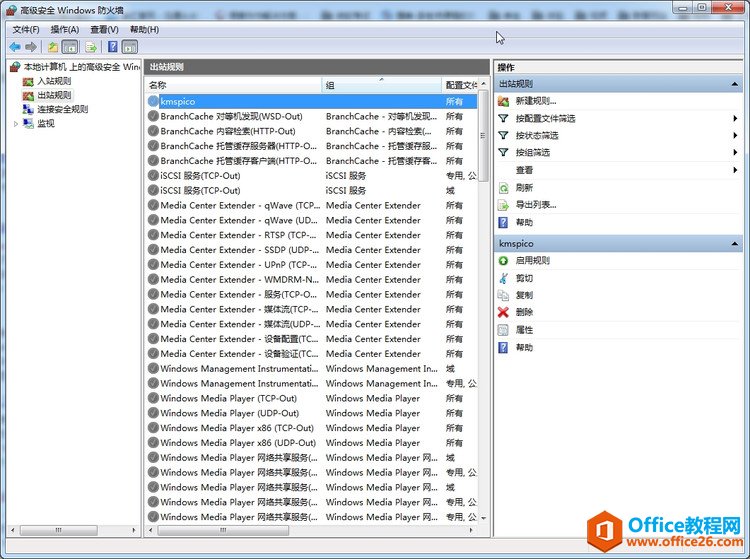Toggle the console tree show/hide toolbar button
The width and height of the screenshot is (750, 559).
(70, 47)
